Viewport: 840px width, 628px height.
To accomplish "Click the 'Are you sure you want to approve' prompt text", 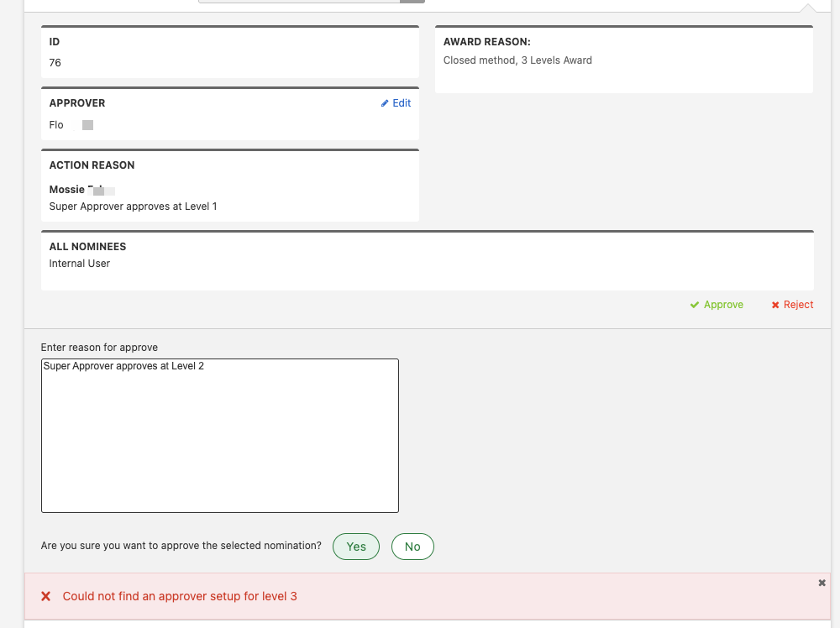I will point(181,546).
